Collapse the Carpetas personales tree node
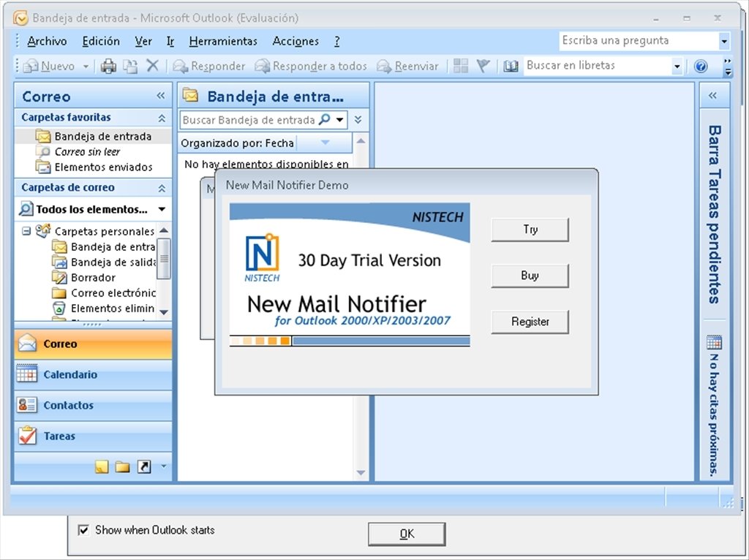The image size is (749, 560). click(x=26, y=231)
